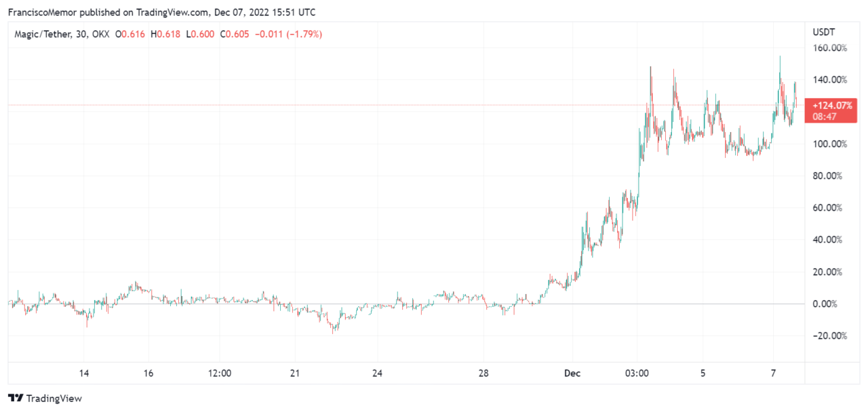
Task: Select the Magic/Tether symbol label
Action: click(43, 34)
